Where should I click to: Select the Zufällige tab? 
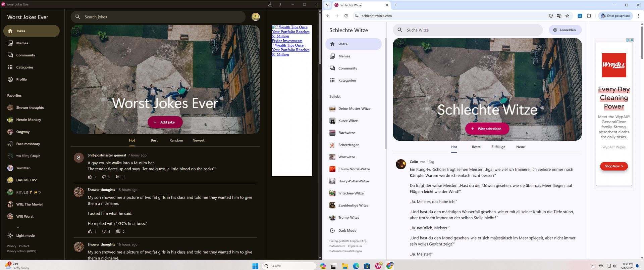tap(498, 147)
